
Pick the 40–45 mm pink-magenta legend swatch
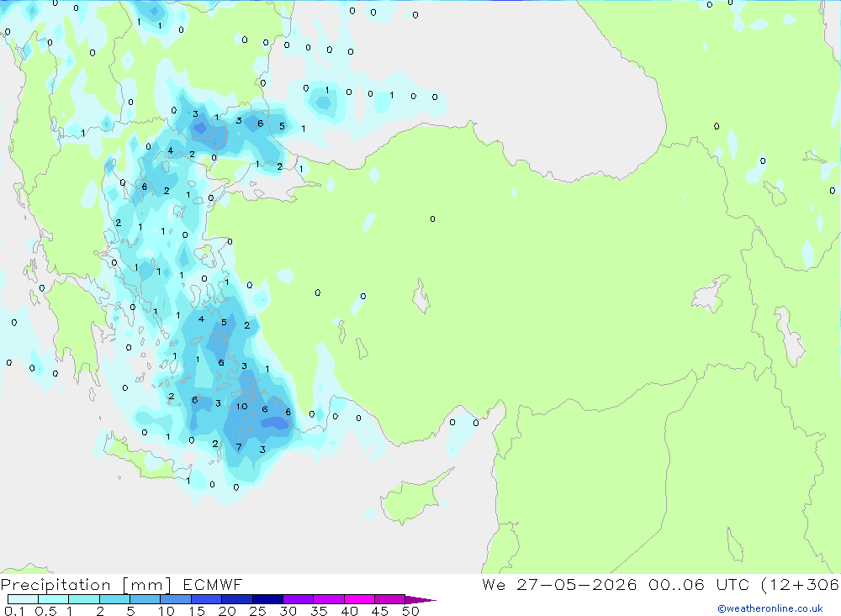pyautogui.click(x=359, y=599)
